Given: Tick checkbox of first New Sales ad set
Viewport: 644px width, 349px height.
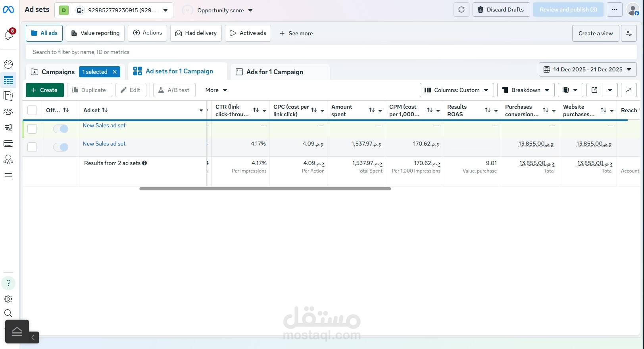Looking at the screenshot, I should 32,129.
